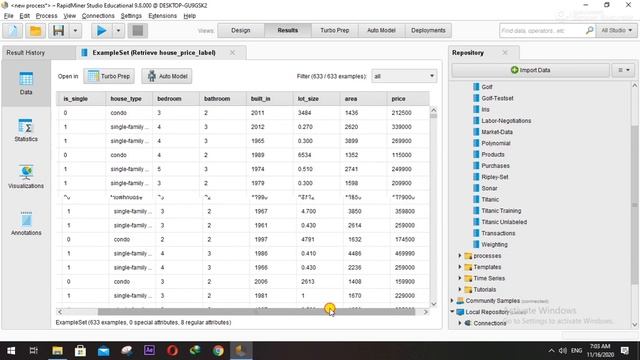Switch to the Auto Model view
The height and width of the screenshot is (360, 640).
tap(381, 31)
